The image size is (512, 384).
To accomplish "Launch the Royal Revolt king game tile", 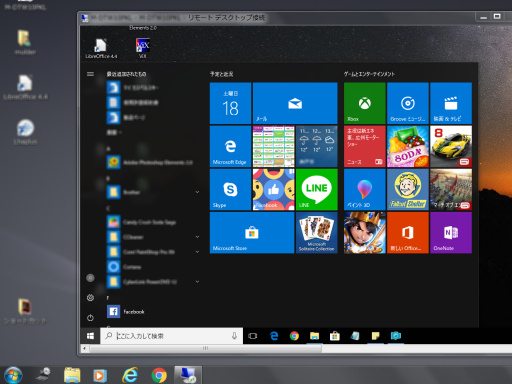I will [x=365, y=233].
